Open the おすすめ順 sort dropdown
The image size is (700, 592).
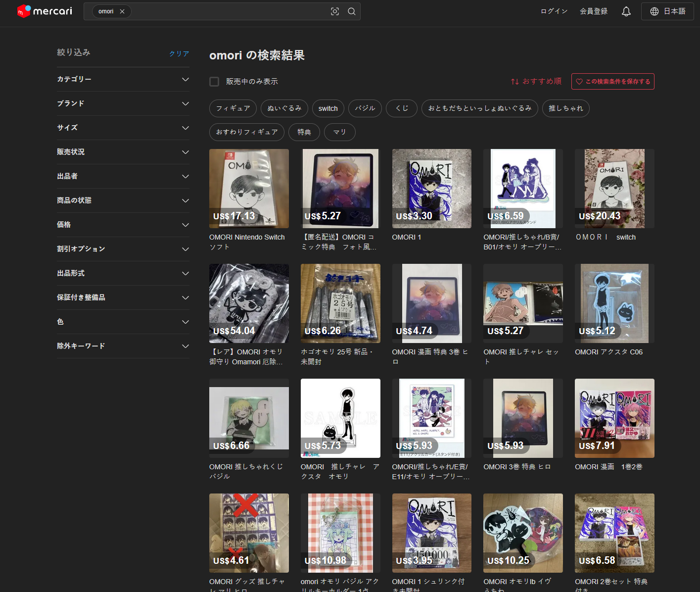[x=536, y=82]
